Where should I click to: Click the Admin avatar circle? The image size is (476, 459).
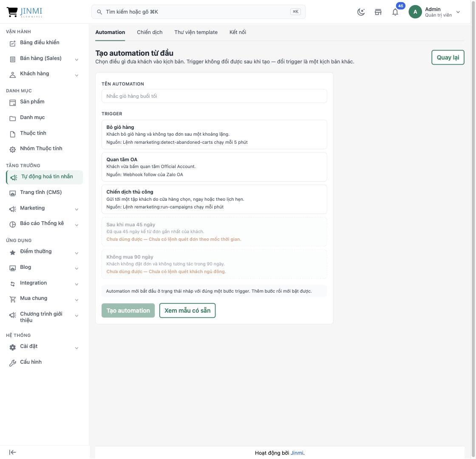(415, 12)
